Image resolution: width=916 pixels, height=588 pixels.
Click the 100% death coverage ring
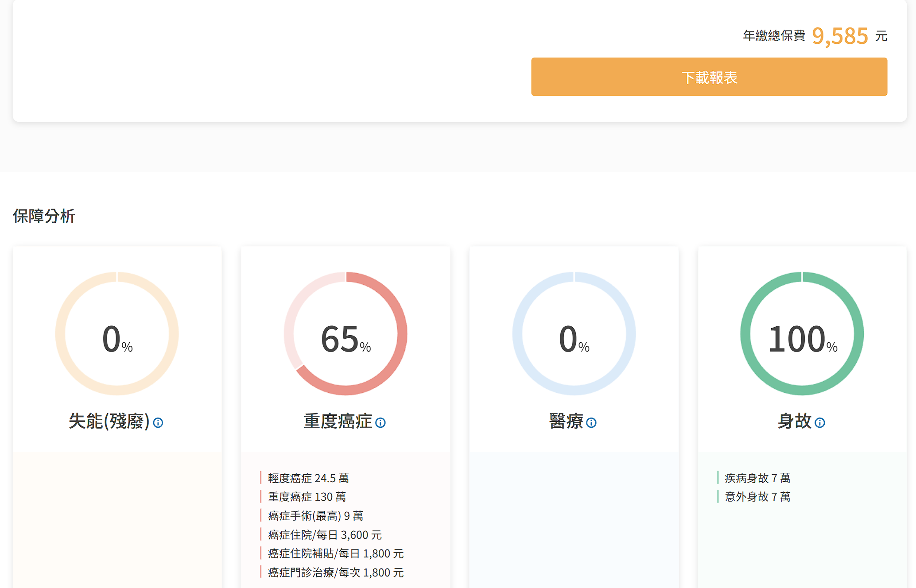(x=802, y=333)
